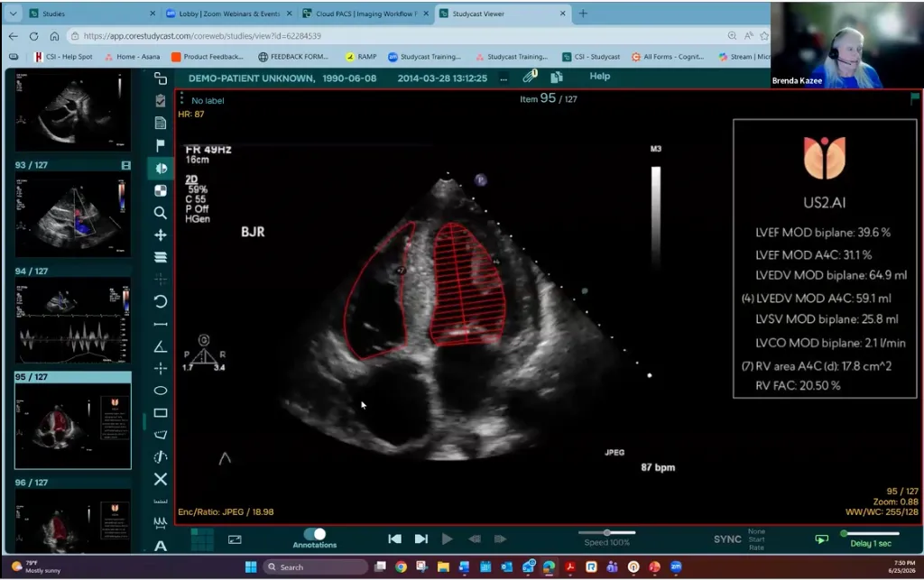
Task: Step forward one frame
Action: tap(500, 539)
